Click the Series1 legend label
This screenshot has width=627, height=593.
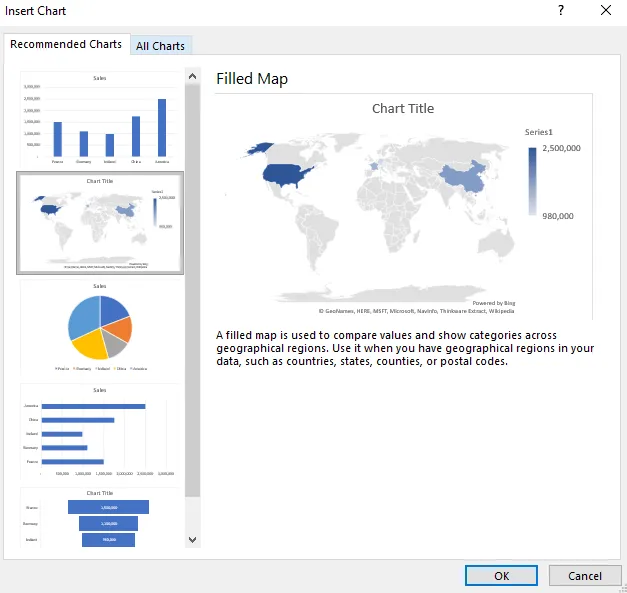point(538,132)
